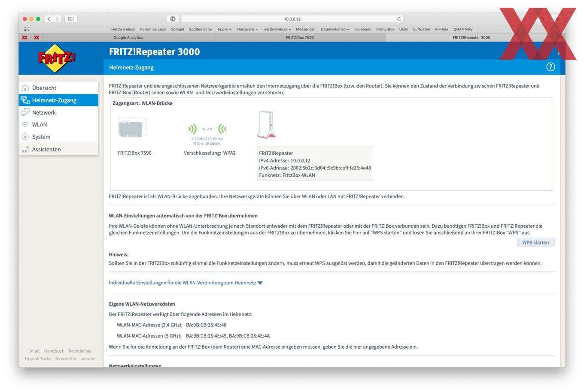Go forward with Safari forward arrow
The height and width of the screenshot is (392, 584).
coord(58,19)
